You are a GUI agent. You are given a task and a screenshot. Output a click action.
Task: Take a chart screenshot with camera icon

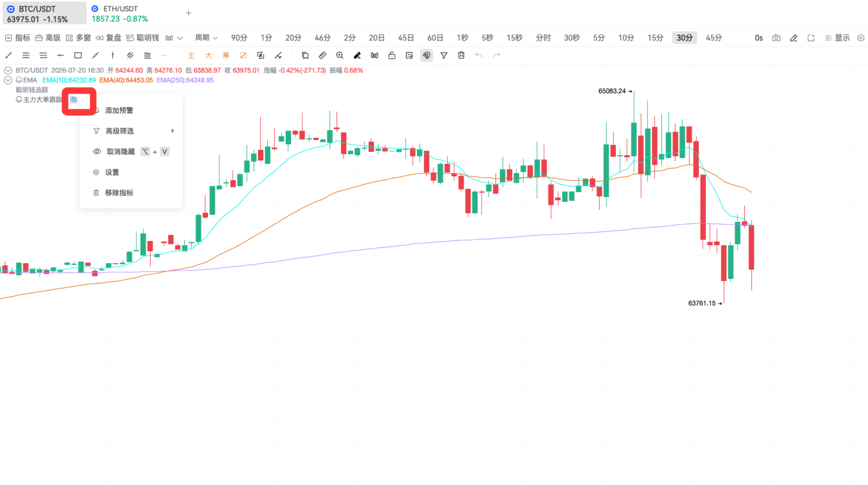[x=776, y=38]
